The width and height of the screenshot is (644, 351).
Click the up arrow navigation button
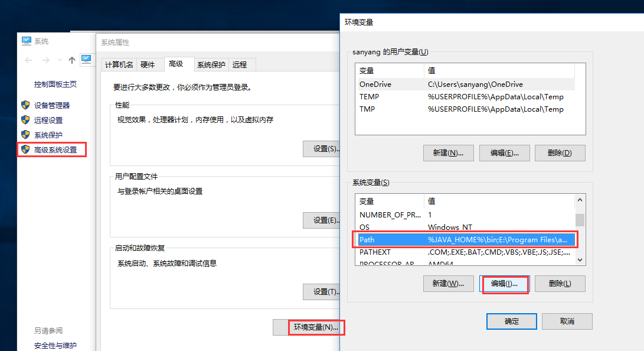click(x=72, y=60)
